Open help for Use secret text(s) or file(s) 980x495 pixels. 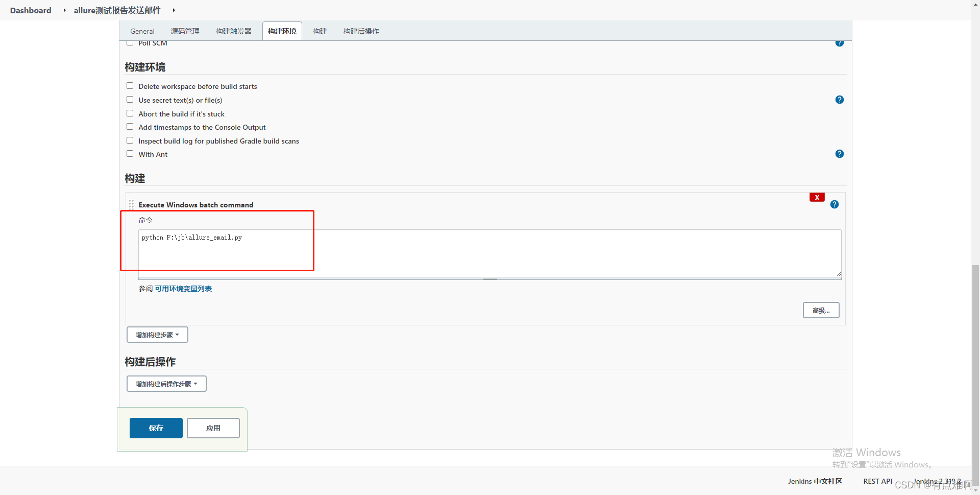pyautogui.click(x=839, y=100)
